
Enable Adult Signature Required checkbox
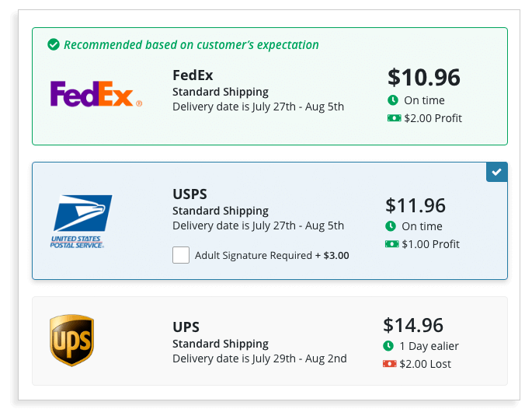click(181, 255)
